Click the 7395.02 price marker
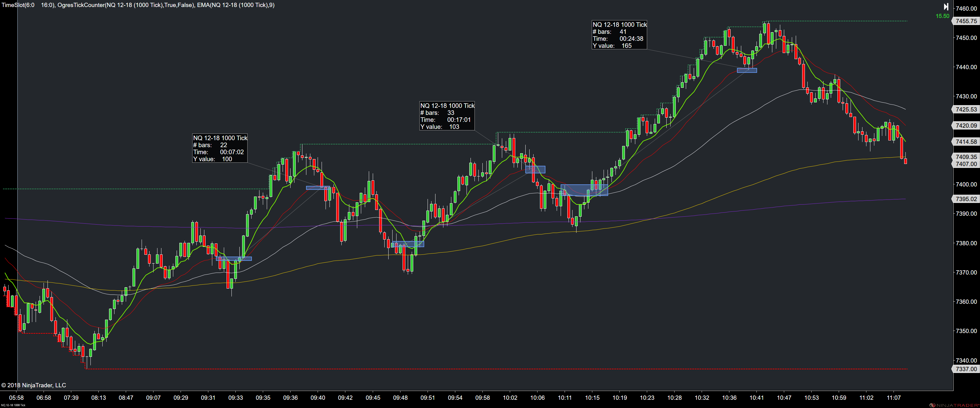Viewport: 980px width, 408px height. pos(966,199)
